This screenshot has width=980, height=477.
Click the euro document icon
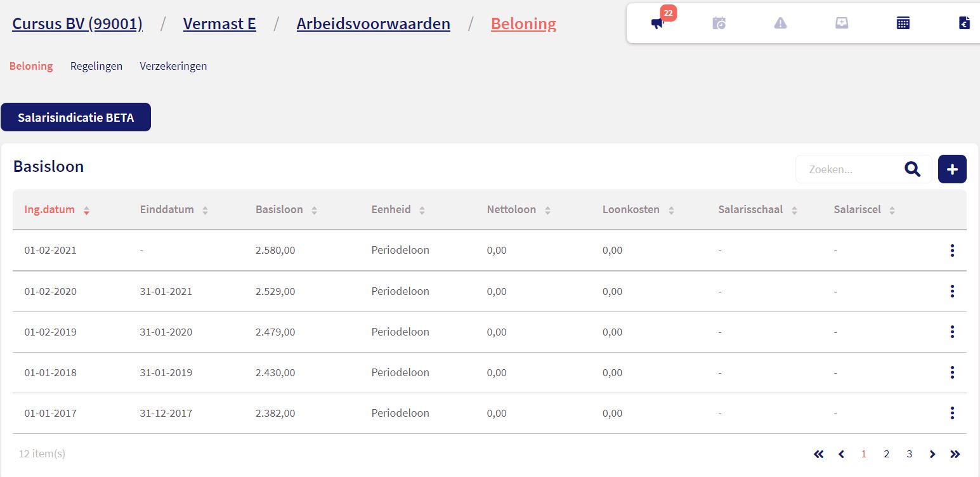(964, 23)
